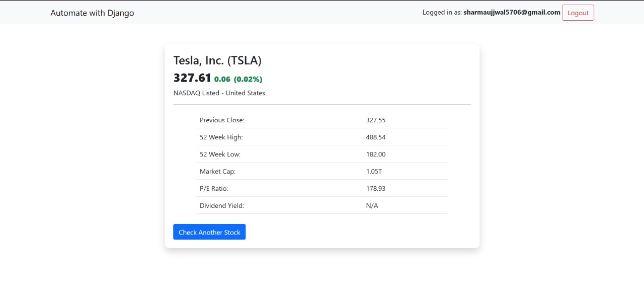Screen dimensions: 644x306
Task: Click the P/E Ratio value 178.93
Action: tap(376, 189)
